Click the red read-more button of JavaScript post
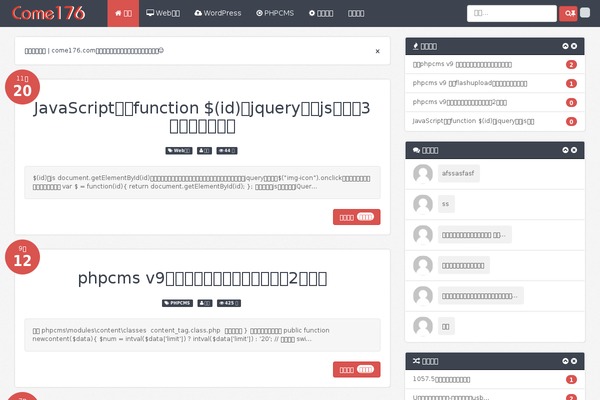Screen dimensions: 600x400 [357, 217]
